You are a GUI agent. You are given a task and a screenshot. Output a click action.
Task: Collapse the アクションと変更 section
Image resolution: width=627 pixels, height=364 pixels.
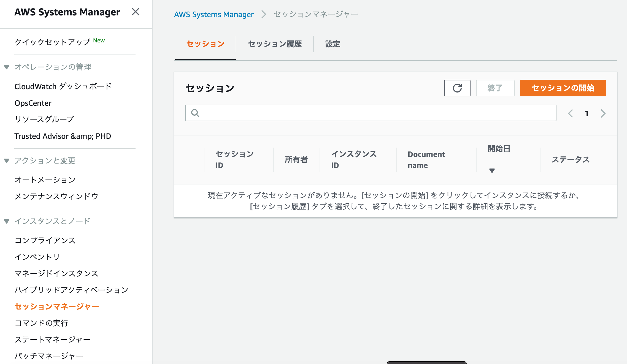pos(7,161)
